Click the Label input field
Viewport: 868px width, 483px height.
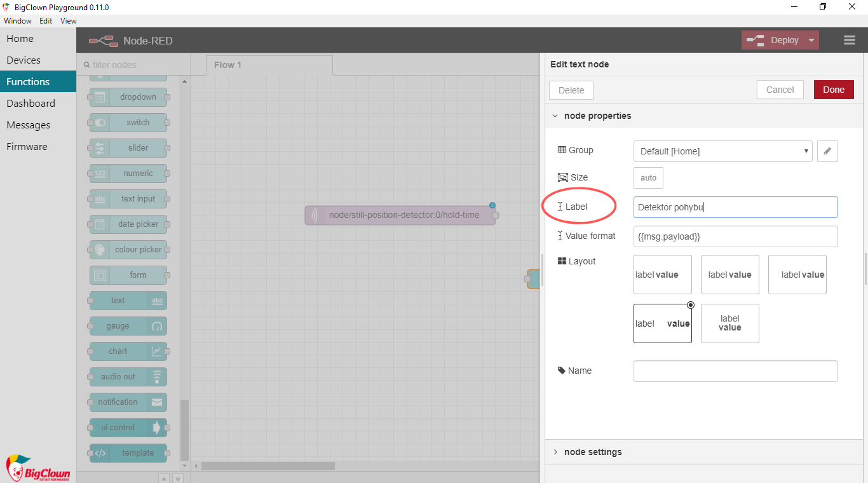pos(736,207)
